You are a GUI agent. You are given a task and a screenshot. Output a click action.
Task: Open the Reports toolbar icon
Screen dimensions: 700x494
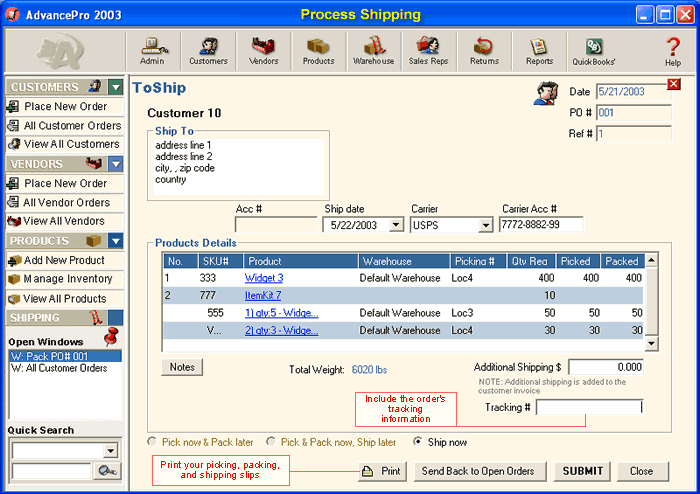[539, 51]
